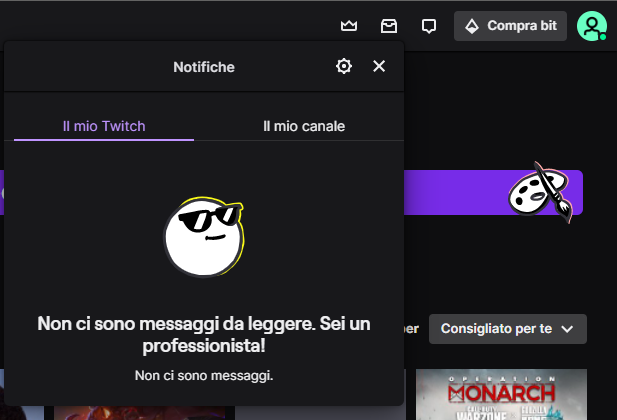Viewport: 617px width, 420px height.
Task: Click the 'Non ci sono messaggi.' text
Action: 204,376
